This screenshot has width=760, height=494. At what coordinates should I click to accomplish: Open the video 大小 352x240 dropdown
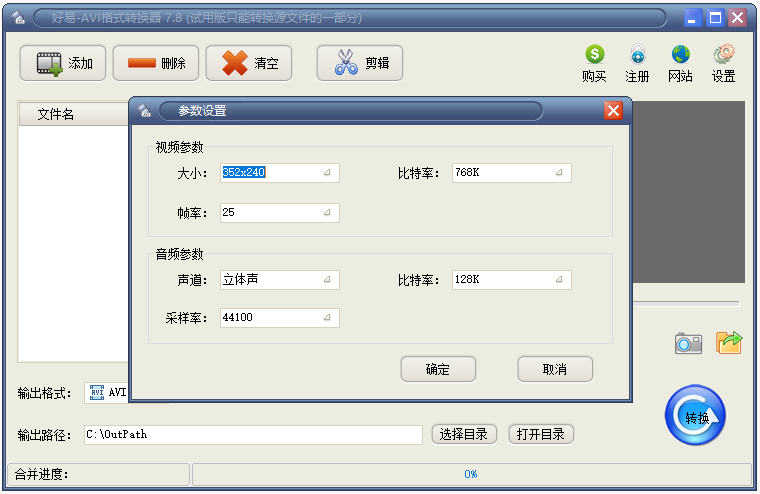280,173
